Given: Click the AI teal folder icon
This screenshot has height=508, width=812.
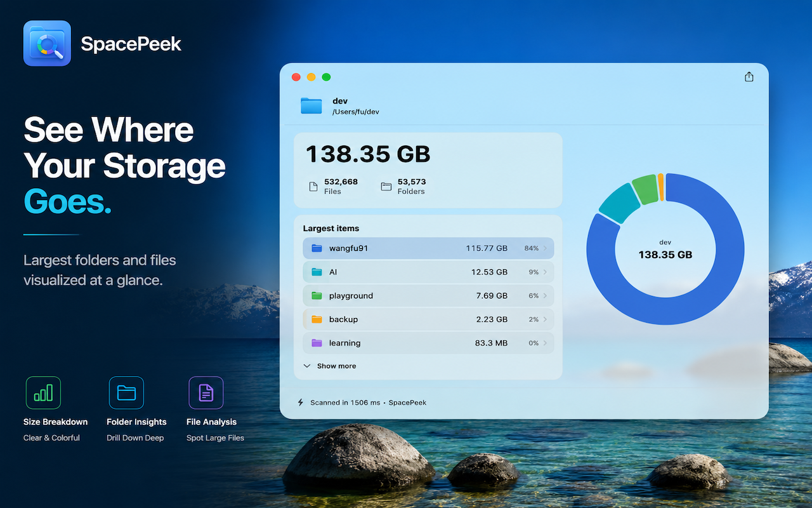Looking at the screenshot, I should coord(317,272).
